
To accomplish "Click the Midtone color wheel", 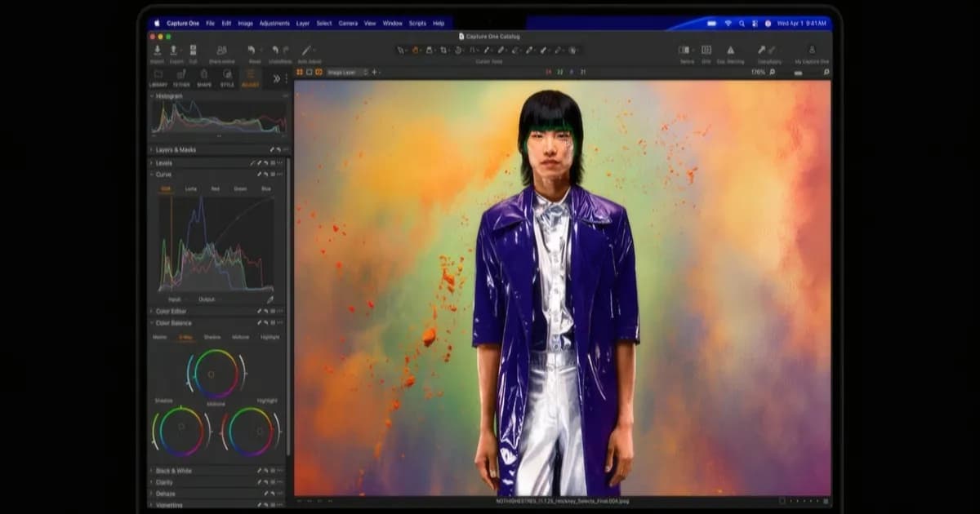I will point(216,374).
